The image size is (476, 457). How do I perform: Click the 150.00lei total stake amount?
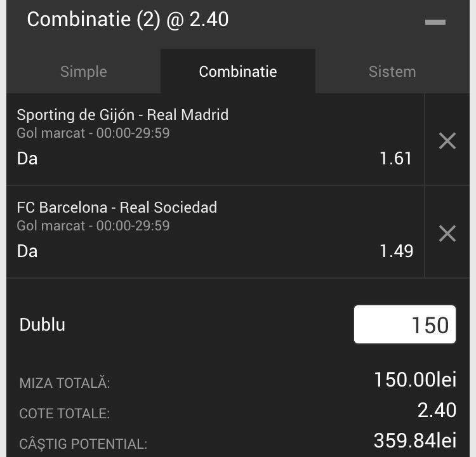pyautogui.click(x=415, y=380)
